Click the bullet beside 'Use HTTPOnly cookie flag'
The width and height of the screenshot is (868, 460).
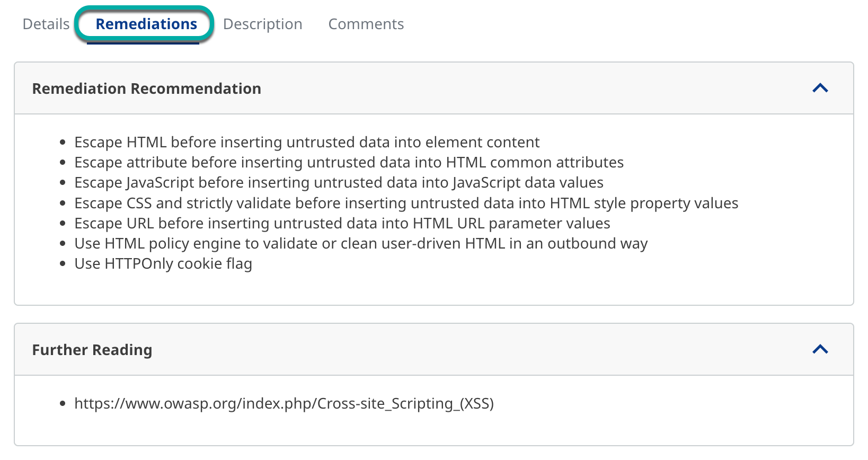pyautogui.click(x=63, y=264)
